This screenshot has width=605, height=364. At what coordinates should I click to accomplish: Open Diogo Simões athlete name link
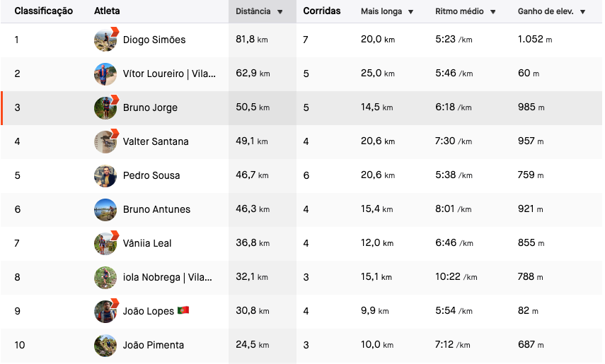[154, 40]
